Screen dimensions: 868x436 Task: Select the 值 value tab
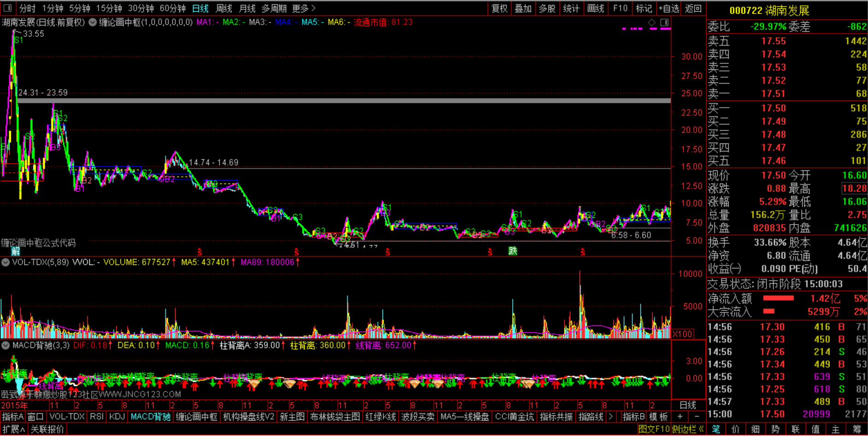[x=815, y=429]
